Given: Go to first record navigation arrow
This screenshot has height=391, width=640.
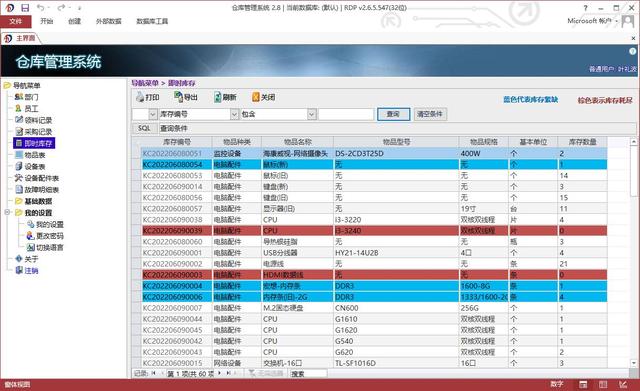Looking at the screenshot, I should (x=154, y=373).
